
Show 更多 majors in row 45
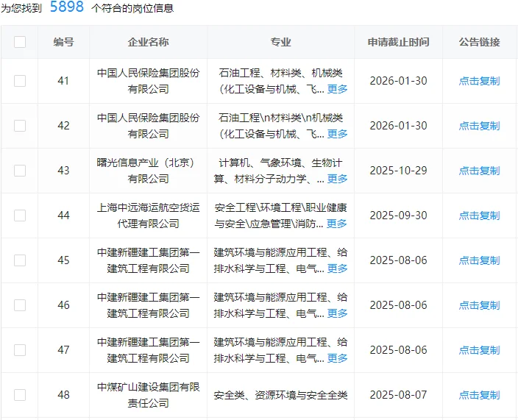[x=337, y=268]
